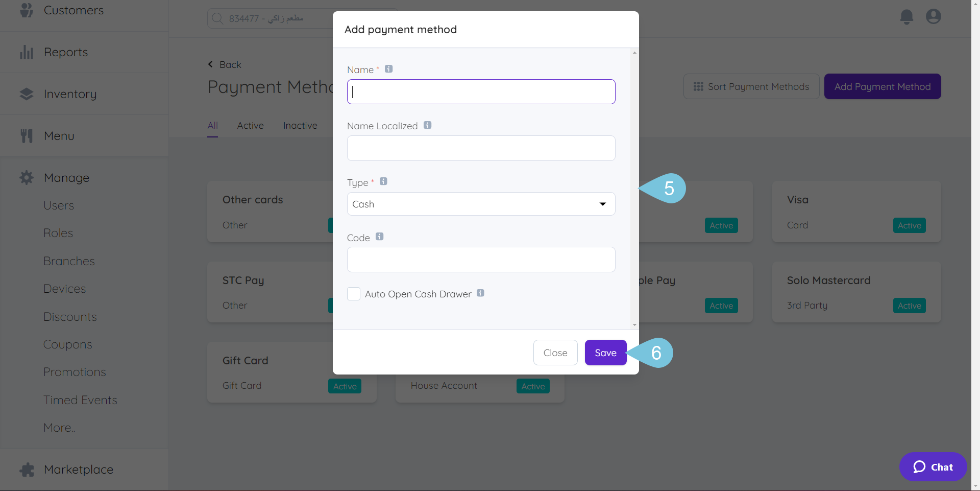980x491 pixels.
Task: Save the new payment method
Action: [x=605, y=353]
